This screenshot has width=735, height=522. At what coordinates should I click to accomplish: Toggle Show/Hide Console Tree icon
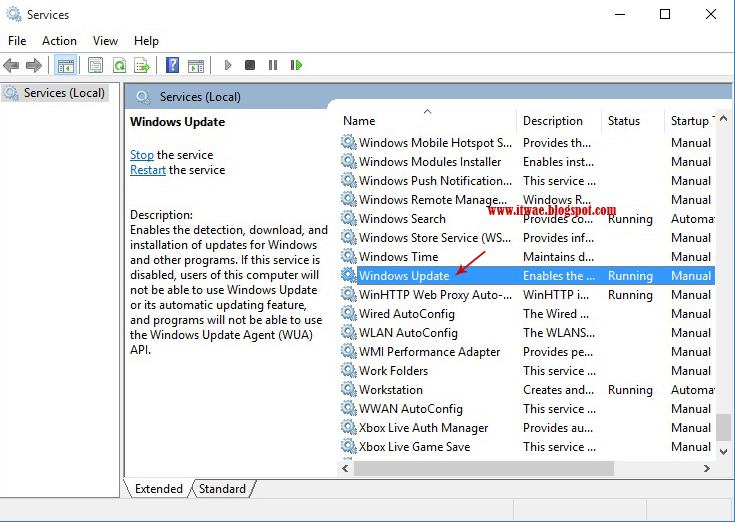pyautogui.click(x=66, y=65)
